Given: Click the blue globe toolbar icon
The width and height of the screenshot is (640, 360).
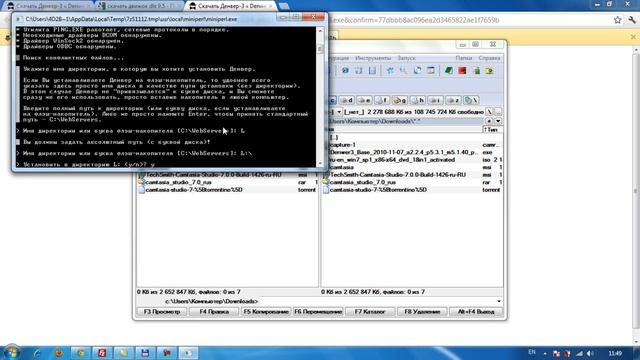Looking at the screenshot, I should (x=345, y=71).
